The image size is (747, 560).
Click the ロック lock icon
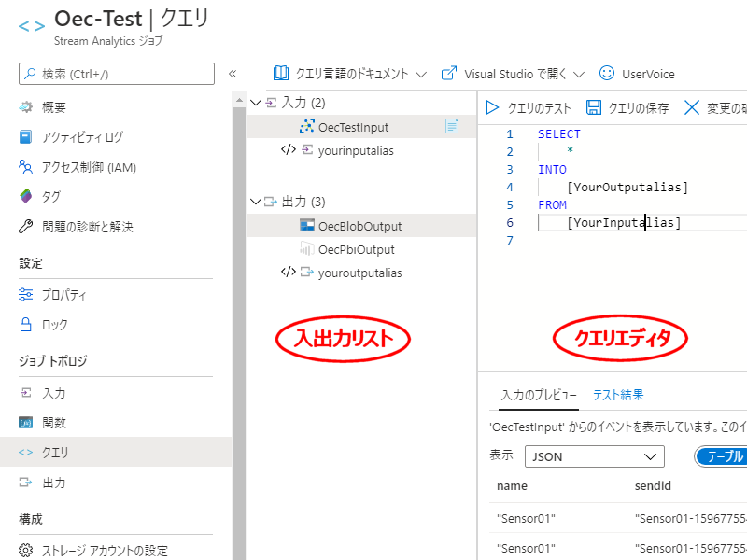[x=26, y=325]
